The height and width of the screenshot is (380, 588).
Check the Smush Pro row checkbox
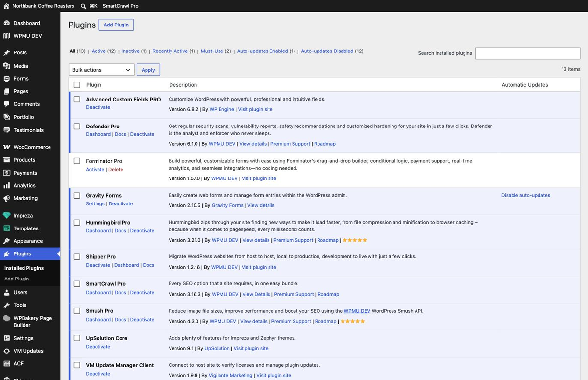[x=77, y=311]
